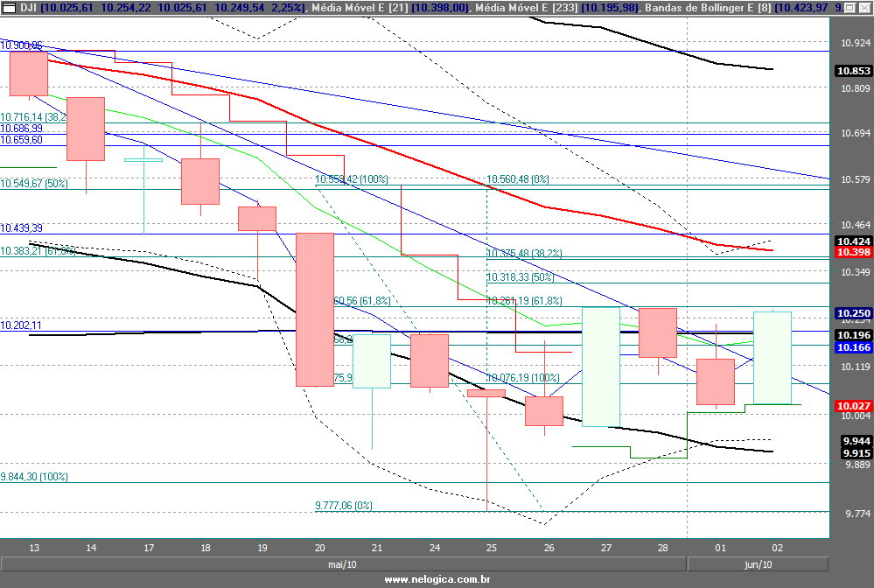Viewport: 874px width, 588px height.
Task: Select the Média Móvel E [233] indicator label
Action: click(527, 8)
